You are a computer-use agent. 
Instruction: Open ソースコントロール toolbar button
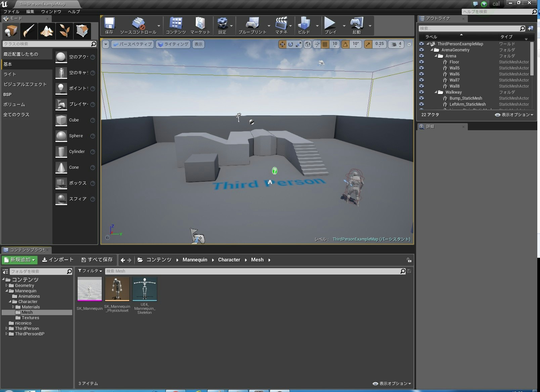pyautogui.click(x=138, y=26)
